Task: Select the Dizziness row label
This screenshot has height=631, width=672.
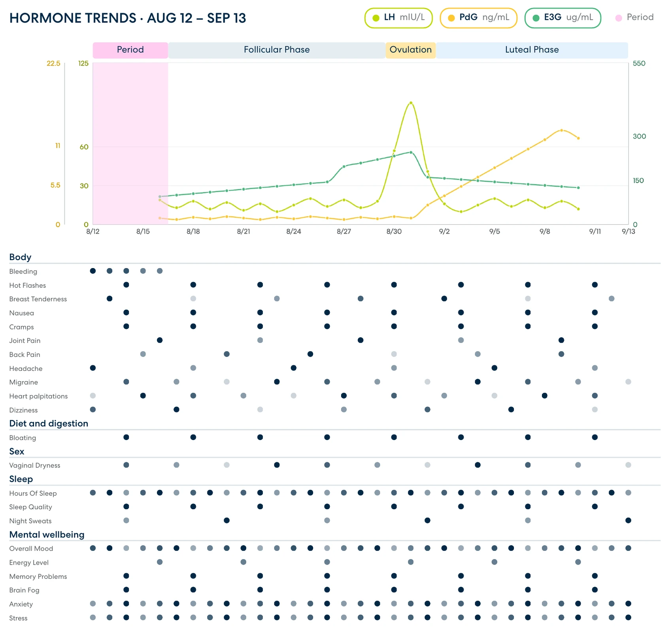Action: 23,410
